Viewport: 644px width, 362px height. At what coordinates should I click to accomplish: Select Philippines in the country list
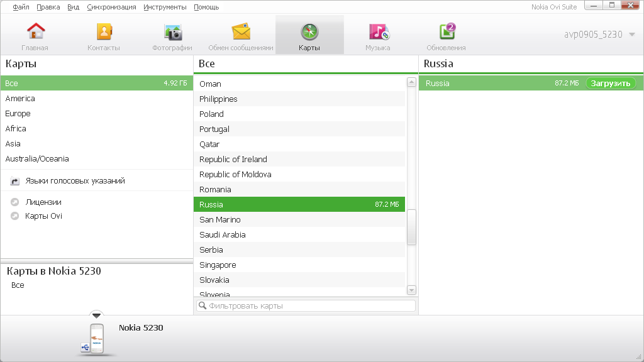tap(299, 99)
